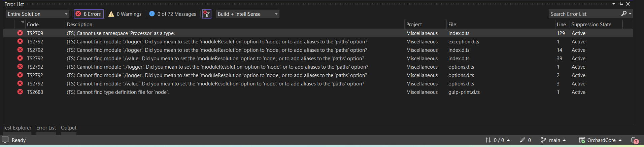
Task: Open notifications bell in status bar
Action: tap(634, 140)
